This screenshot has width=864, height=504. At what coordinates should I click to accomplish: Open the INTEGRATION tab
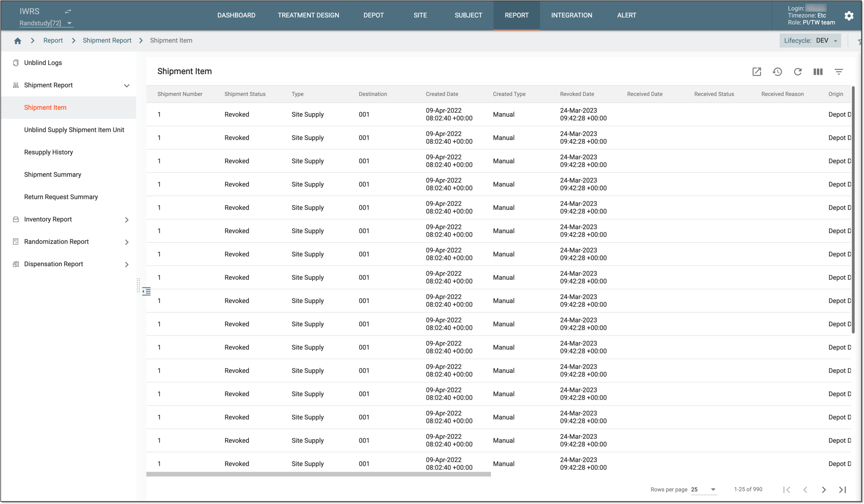pos(572,15)
